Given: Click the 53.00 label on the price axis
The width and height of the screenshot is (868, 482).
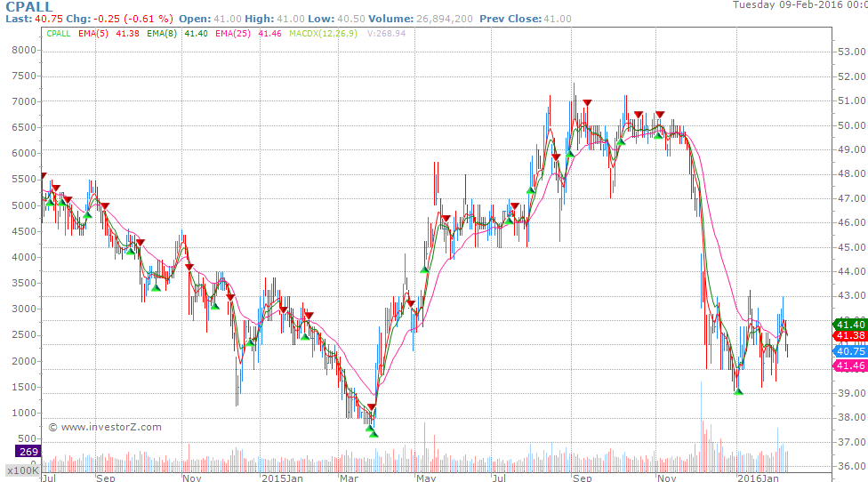Looking at the screenshot, I should [x=852, y=52].
